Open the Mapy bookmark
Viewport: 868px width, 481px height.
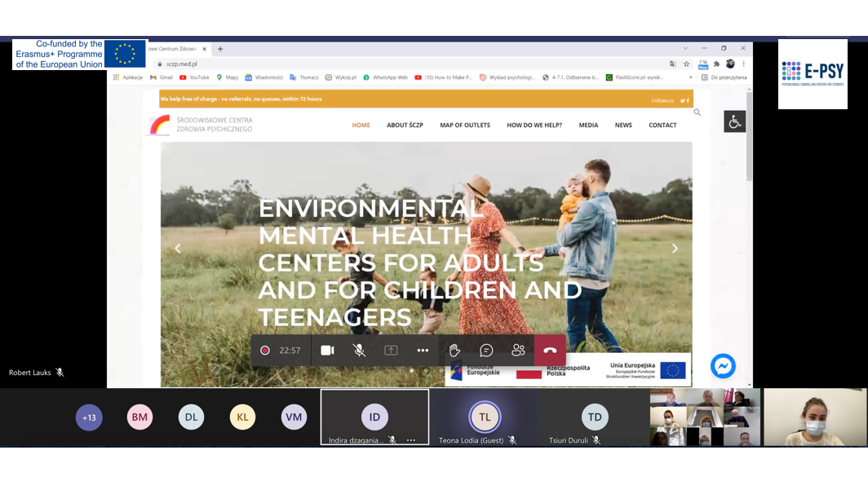(227, 77)
